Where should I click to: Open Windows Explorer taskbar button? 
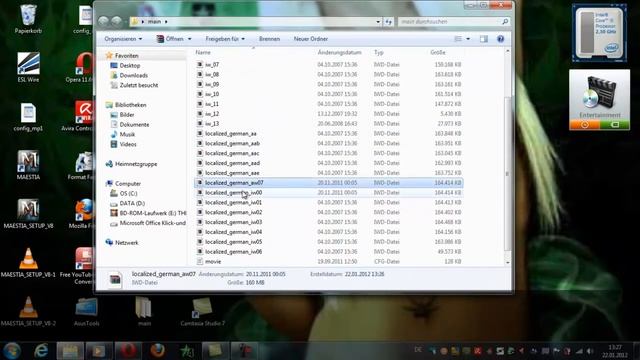pyautogui.click(x=70, y=351)
